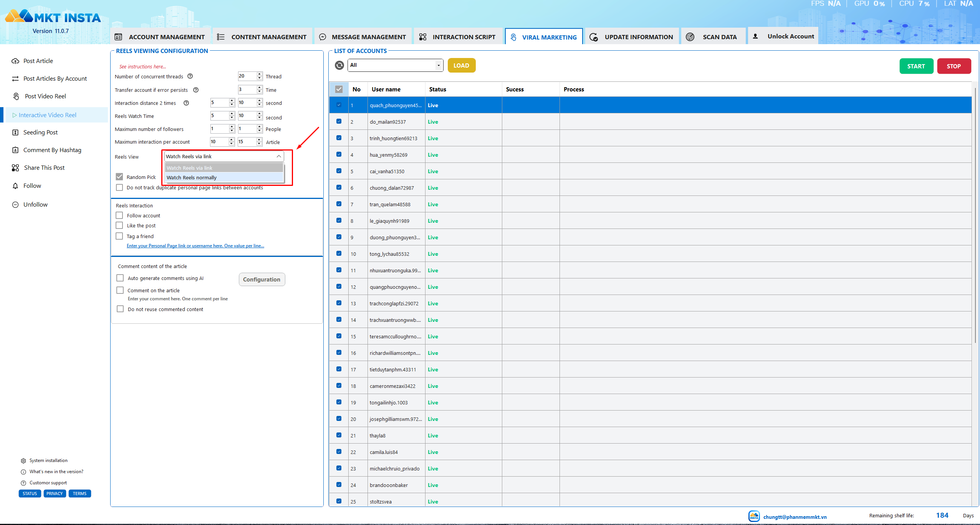The image size is (980, 525).
Task: Click help icon beside Transfer account setting
Action: pos(195,90)
